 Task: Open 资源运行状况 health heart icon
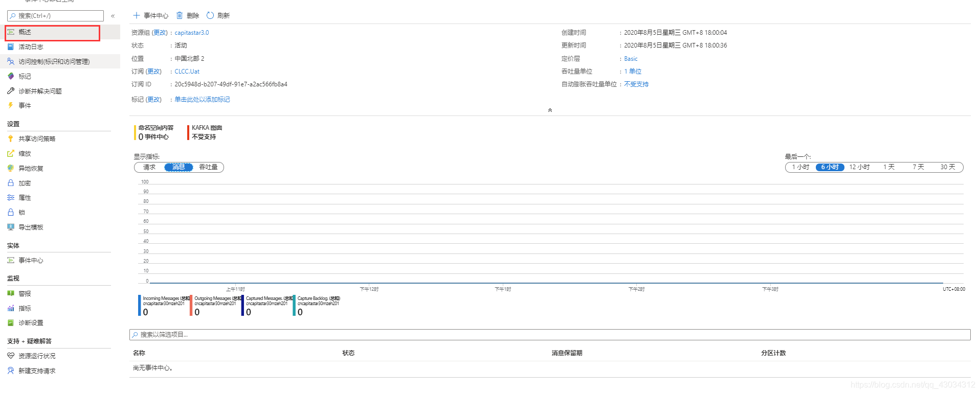click(x=11, y=356)
